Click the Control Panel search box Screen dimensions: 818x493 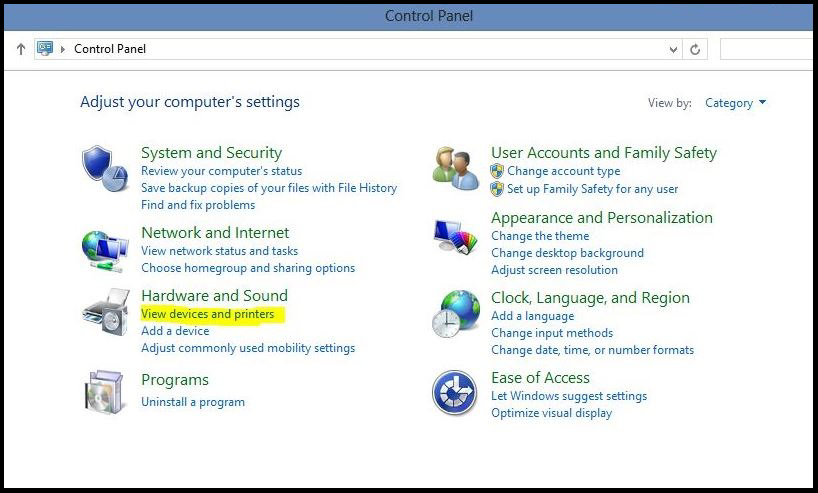[766, 50]
